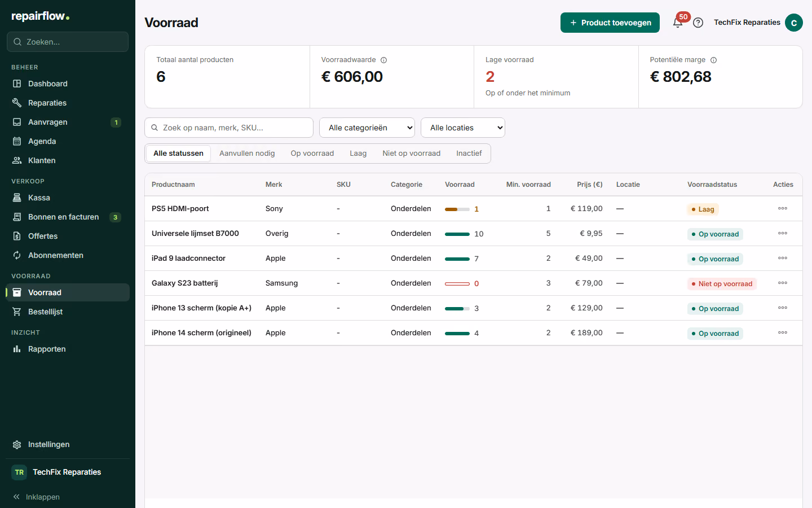Open Klanten in the sidebar

click(68, 160)
